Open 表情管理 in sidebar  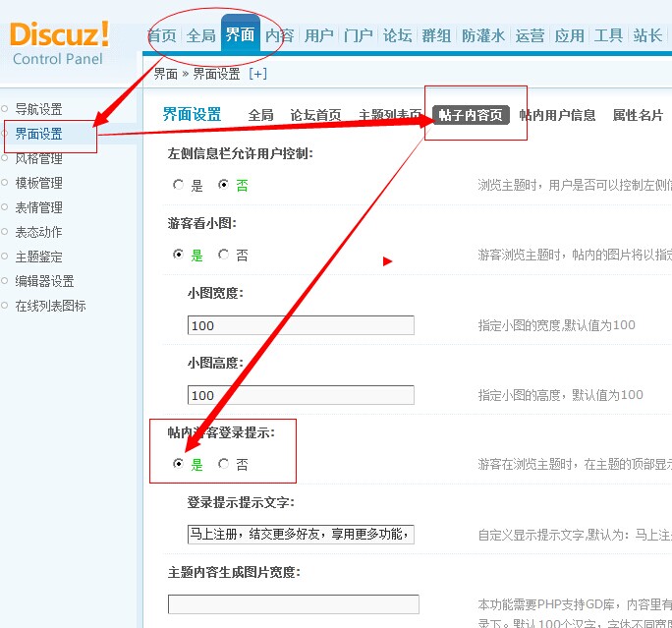[x=38, y=207]
